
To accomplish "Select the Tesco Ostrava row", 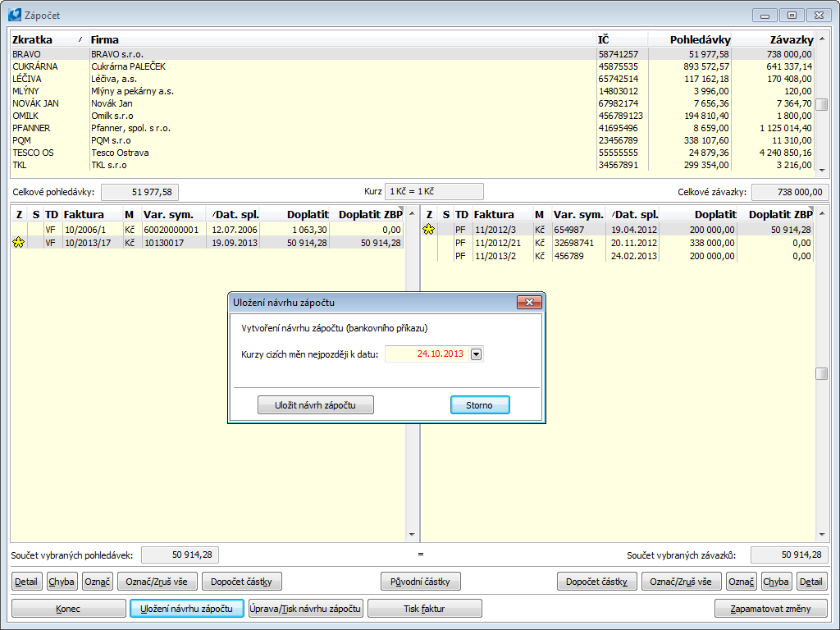I will tap(413, 153).
